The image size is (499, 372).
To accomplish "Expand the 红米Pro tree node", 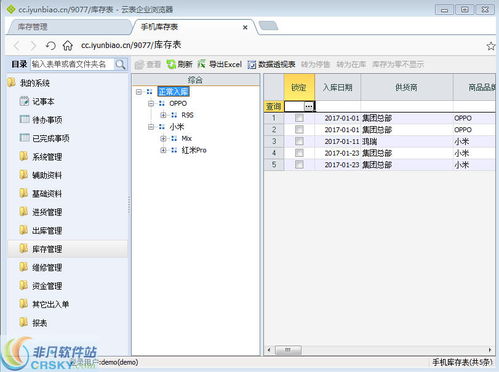I will click(163, 150).
